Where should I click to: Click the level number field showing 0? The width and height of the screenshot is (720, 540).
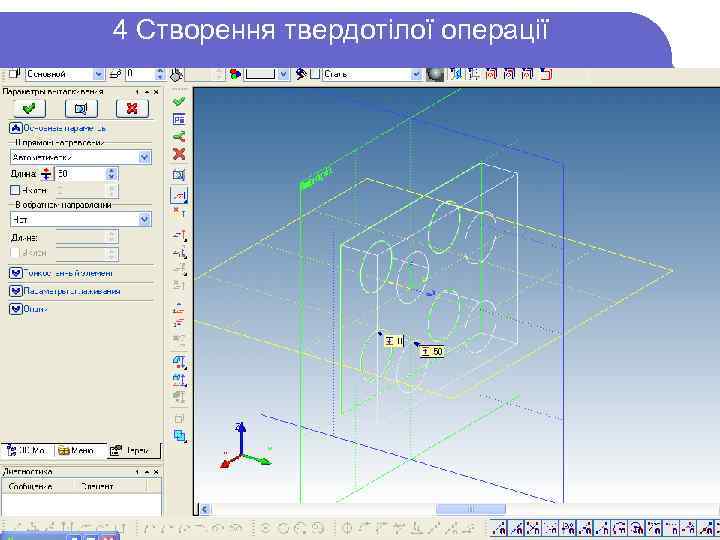[141, 74]
